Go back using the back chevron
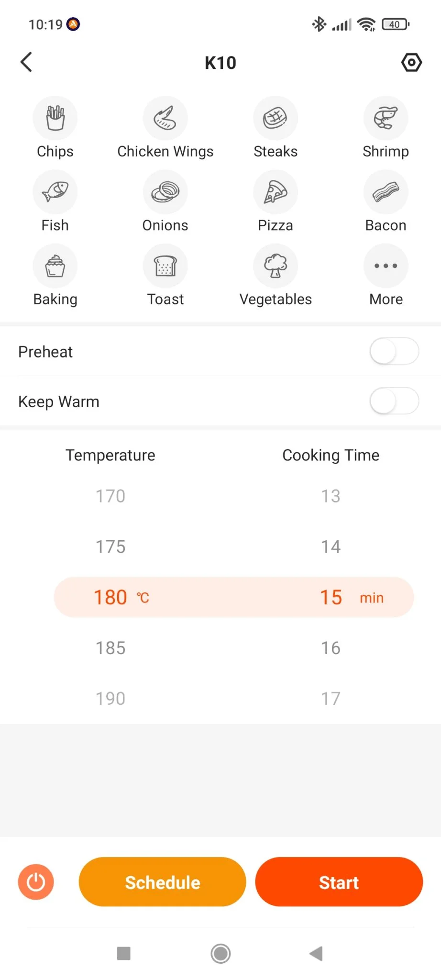 click(x=27, y=62)
